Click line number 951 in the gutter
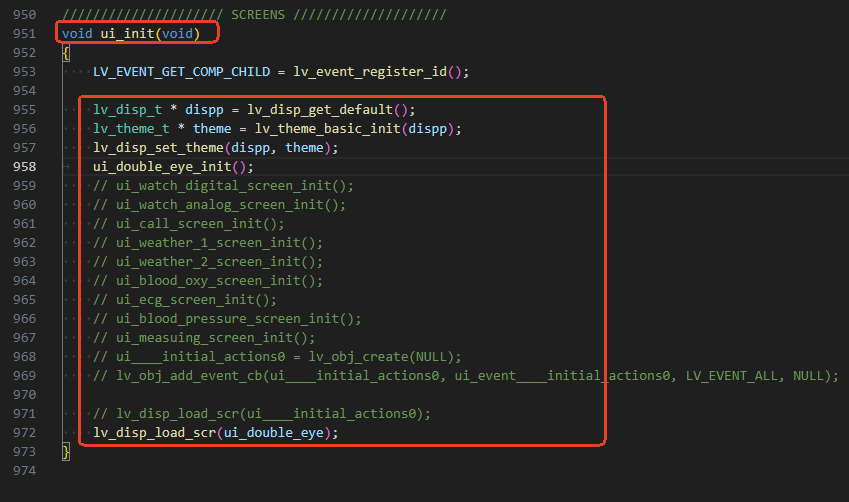This screenshot has height=502, width=849. tap(24, 34)
